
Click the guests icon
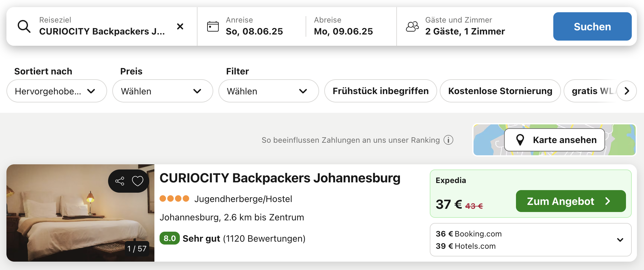pos(412,26)
